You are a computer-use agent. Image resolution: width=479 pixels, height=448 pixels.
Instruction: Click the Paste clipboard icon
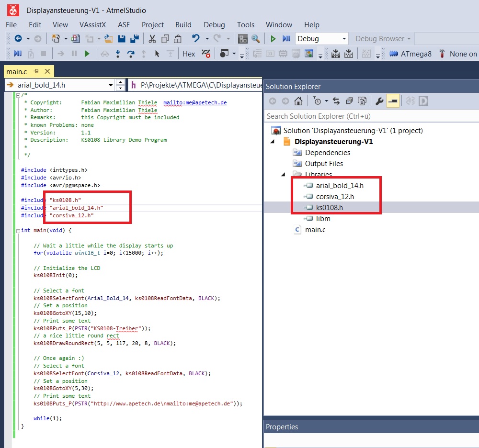(178, 38)
